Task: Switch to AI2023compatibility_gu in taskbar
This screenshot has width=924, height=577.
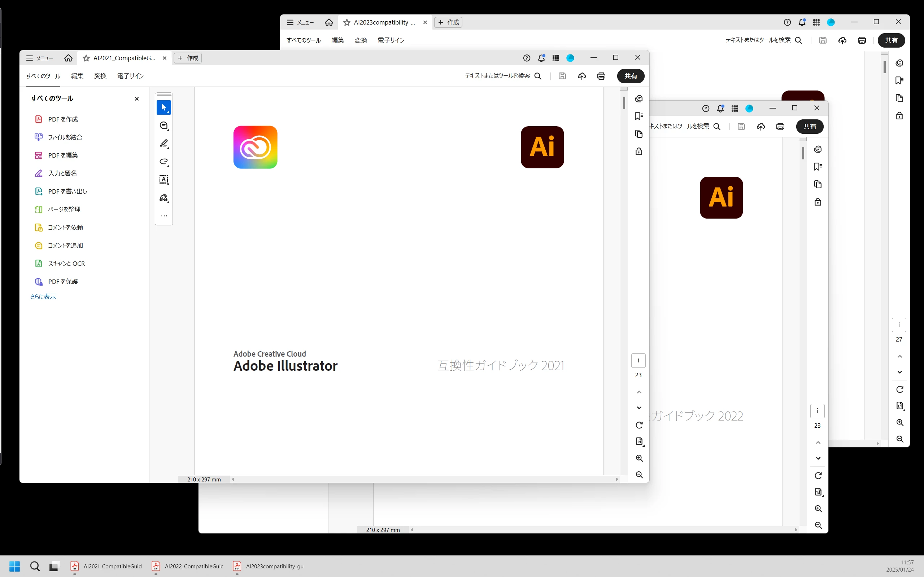Action: (269, 566)
